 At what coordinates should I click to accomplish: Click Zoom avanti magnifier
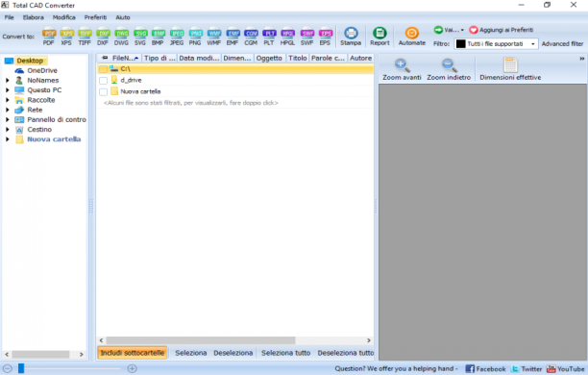402,69
